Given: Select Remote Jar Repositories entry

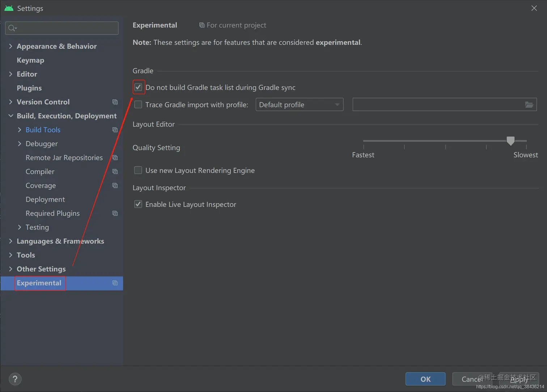Looking at the screenshot, I should click(x=64, y=158).
